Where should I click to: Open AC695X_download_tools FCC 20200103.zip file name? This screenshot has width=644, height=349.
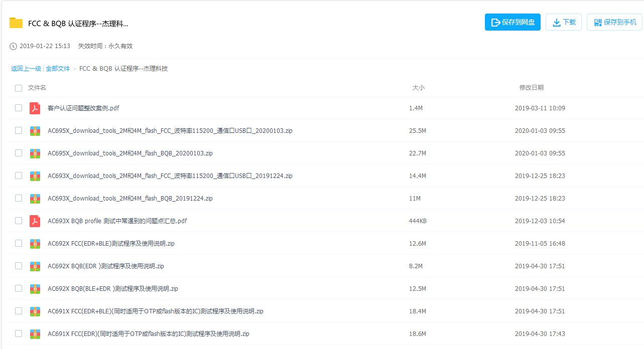(x=170, y=130)
